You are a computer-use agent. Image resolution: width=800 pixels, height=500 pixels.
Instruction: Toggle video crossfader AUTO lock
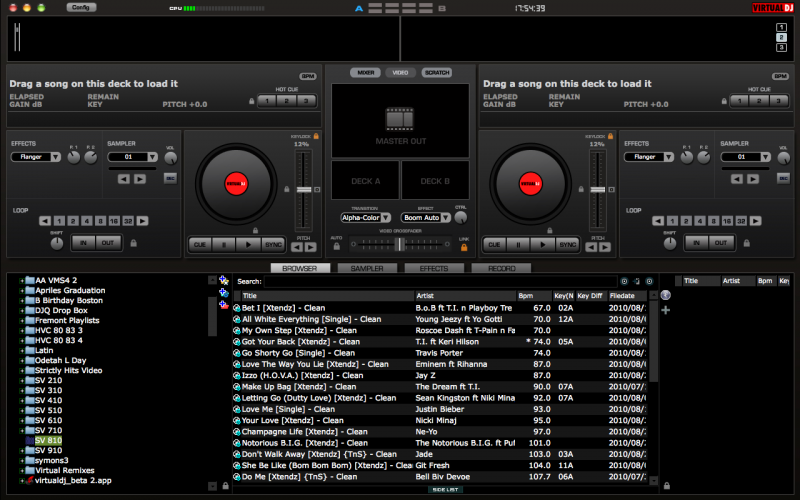[x=336, y=246]
